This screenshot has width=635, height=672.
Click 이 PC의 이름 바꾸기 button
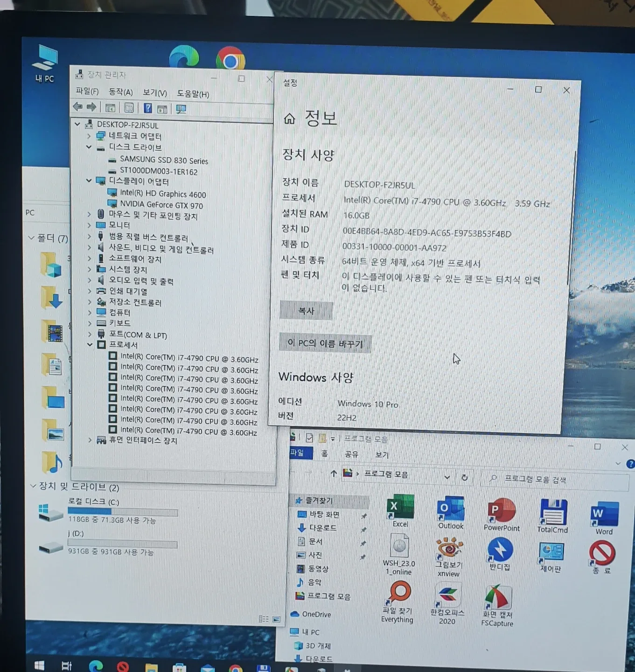click(325, 343)
